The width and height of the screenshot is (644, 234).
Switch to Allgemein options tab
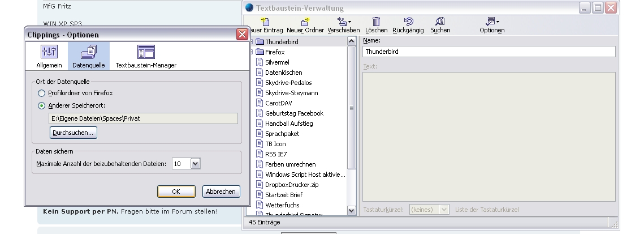[x=49, y=56]
